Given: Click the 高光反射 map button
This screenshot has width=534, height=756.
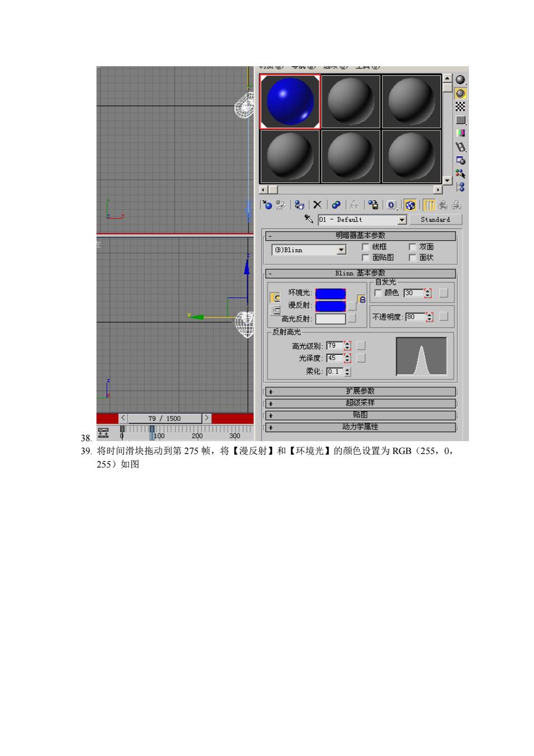Looking at the screenshot, I should (x=352, y=318).
